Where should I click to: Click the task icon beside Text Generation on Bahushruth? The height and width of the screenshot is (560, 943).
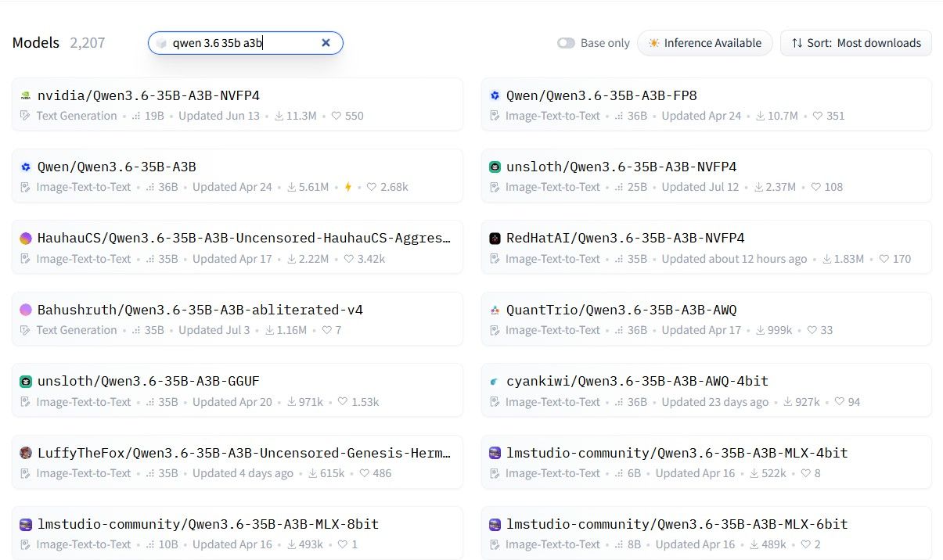tap(25, 330)
